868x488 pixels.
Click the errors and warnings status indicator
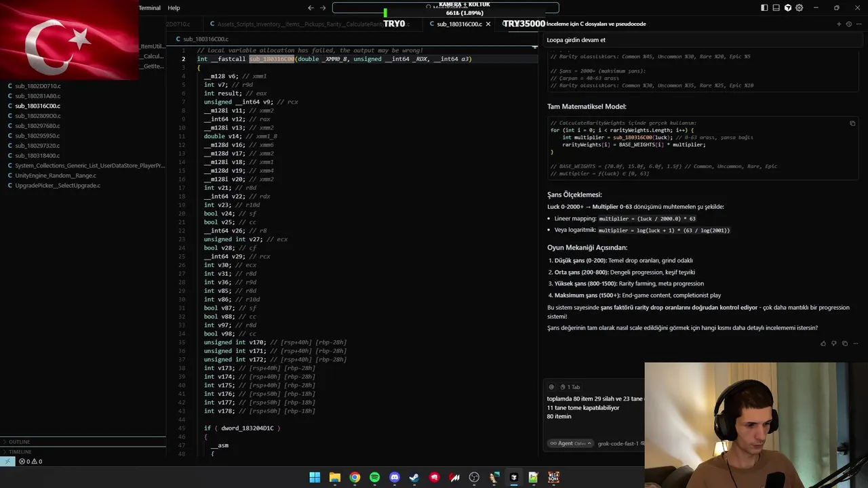31,462
